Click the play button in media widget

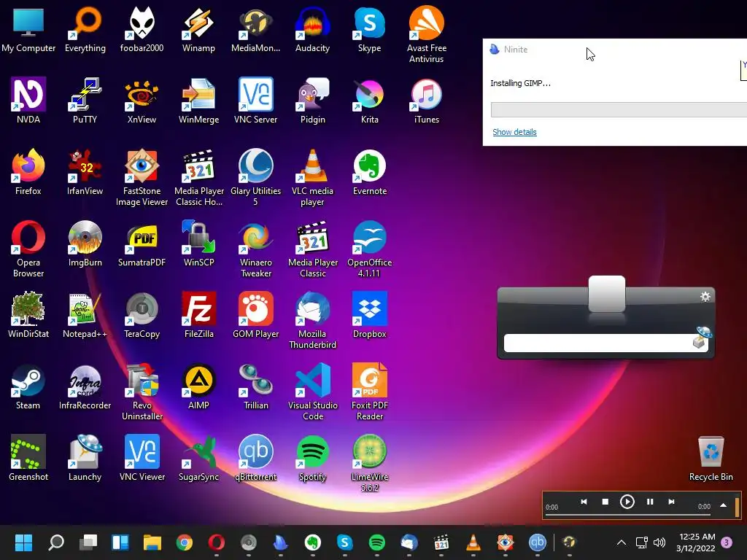click(x=627, y=502)
